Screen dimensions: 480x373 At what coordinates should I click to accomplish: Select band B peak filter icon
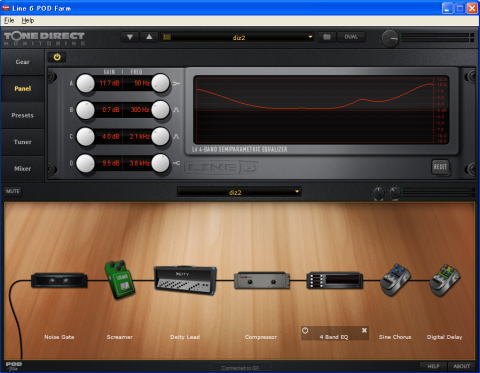(177, 110)
